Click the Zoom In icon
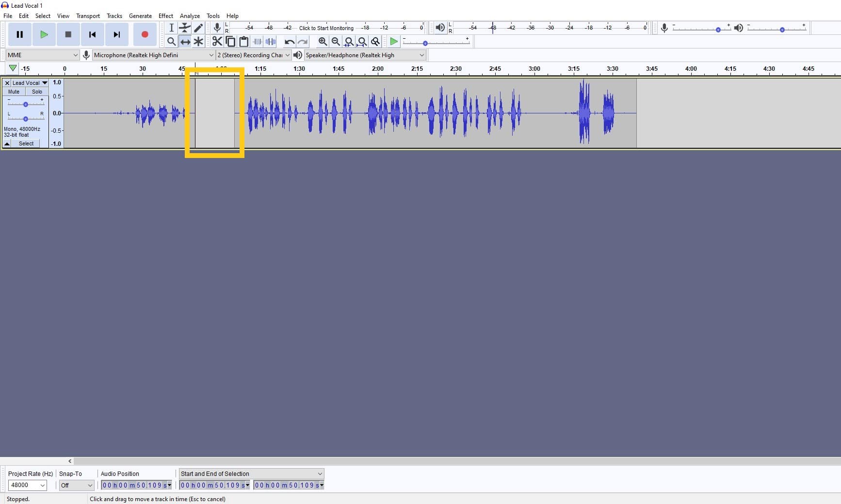The width and height of the screenshot is (841, 504). point(323,42)
